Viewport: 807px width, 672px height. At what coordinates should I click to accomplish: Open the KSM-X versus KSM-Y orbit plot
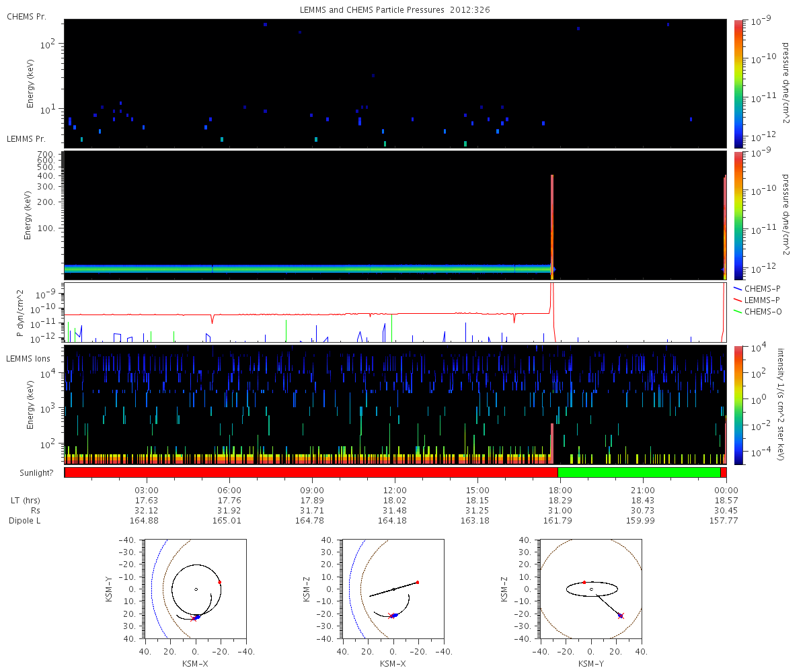click(196, 589)
